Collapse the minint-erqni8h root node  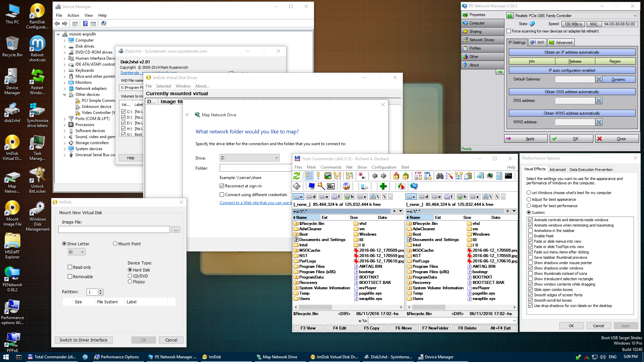click(x=58, y=34)
